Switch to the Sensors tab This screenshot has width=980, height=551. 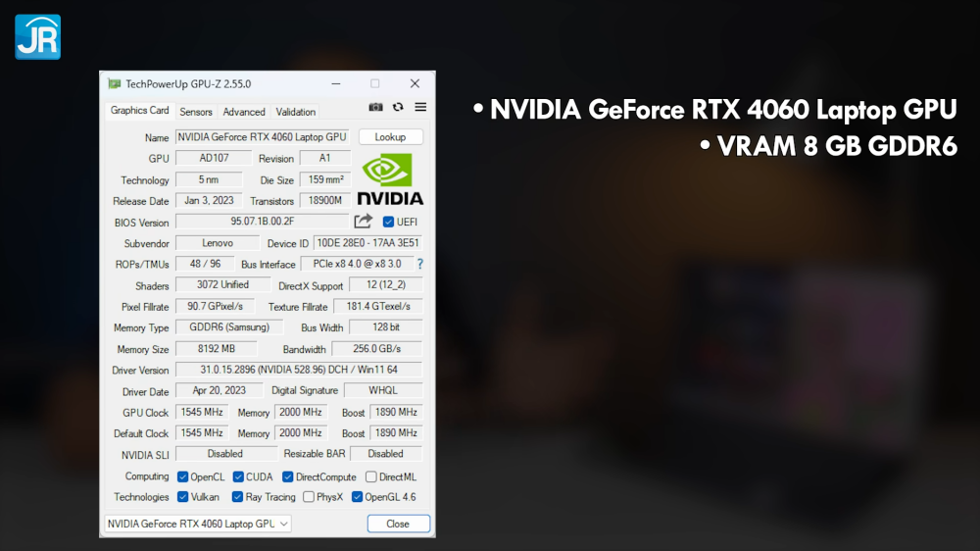[196, 112]
